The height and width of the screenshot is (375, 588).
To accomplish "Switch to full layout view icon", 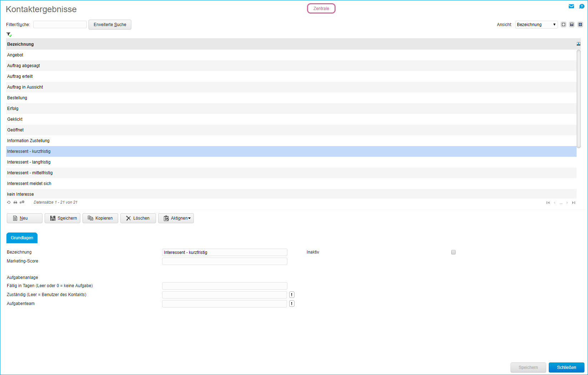I will point(580,25).
